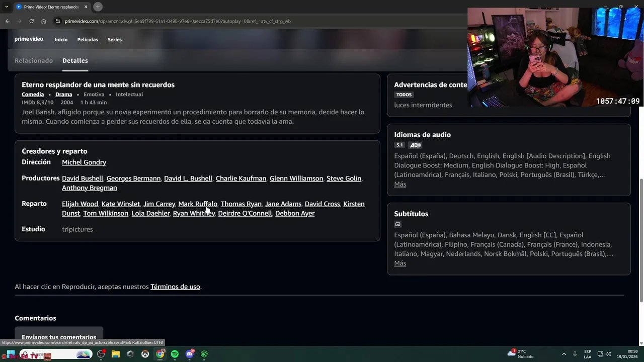Viewport: 644px width, 362px height.
Task: Click the TODOS content advisory badge
Action: [x=404, y=95]
